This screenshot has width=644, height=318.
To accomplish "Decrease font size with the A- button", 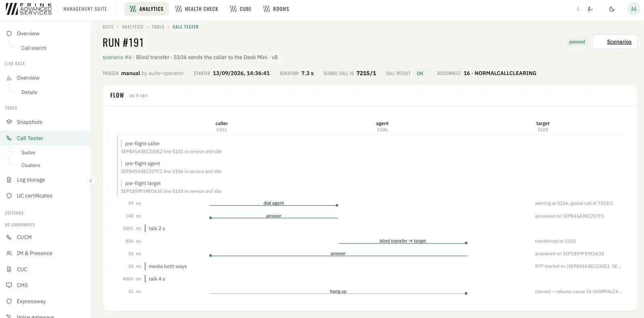I will (x=579, y=9).
